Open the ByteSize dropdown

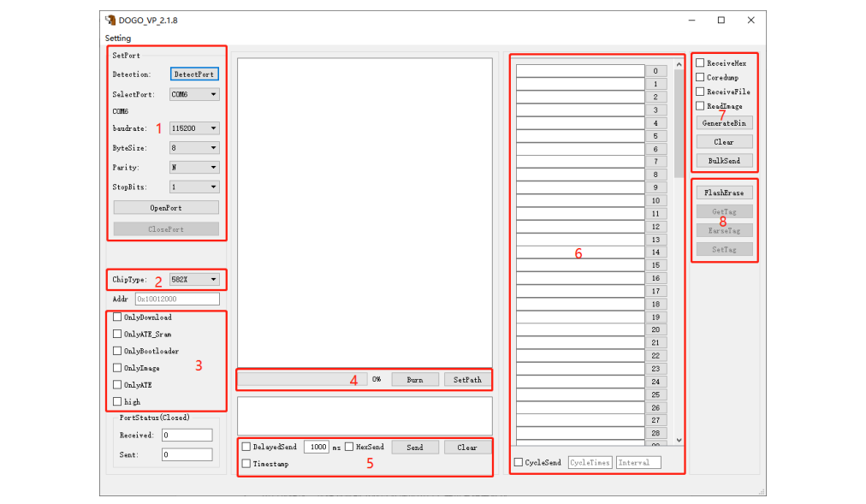click(194, 148)
